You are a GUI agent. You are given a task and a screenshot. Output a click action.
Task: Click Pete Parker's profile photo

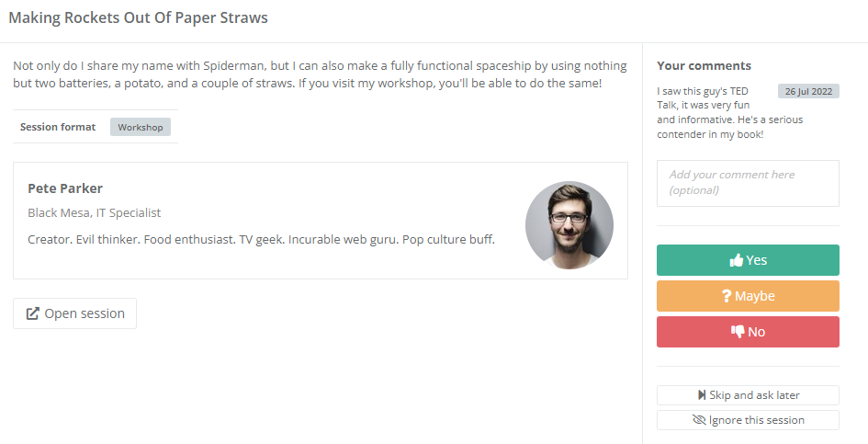click(x=569, y=225)
